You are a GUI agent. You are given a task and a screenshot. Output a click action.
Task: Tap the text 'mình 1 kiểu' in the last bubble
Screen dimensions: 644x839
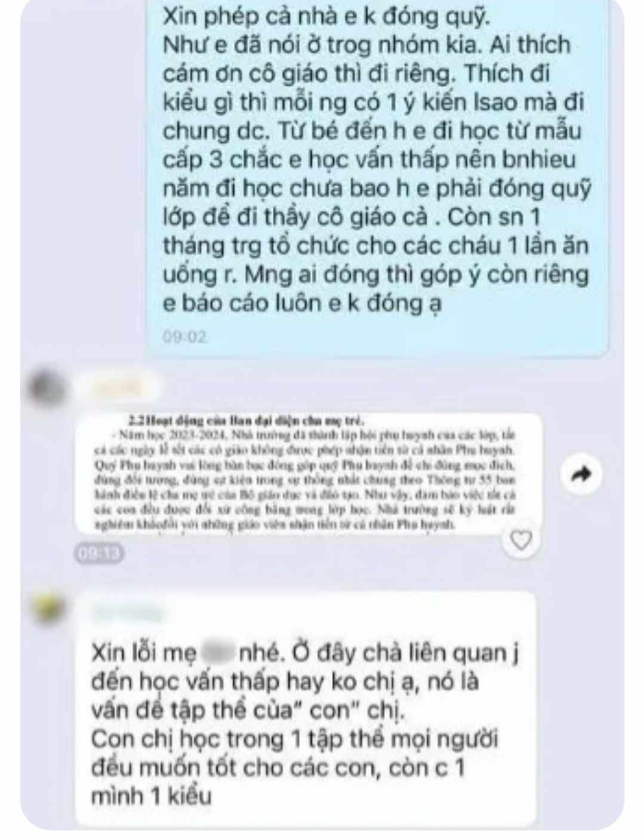[x=152, y=796]
